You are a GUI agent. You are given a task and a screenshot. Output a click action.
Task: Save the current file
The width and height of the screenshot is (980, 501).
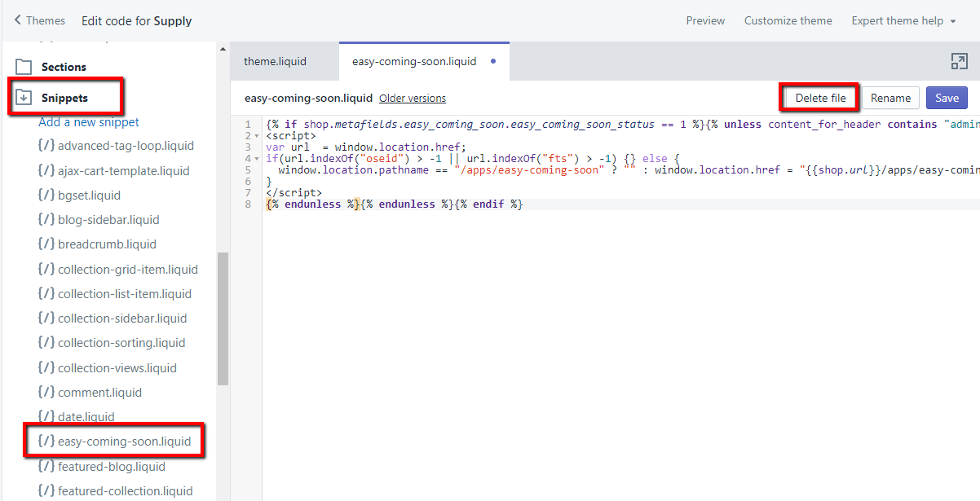click(947, 98)
